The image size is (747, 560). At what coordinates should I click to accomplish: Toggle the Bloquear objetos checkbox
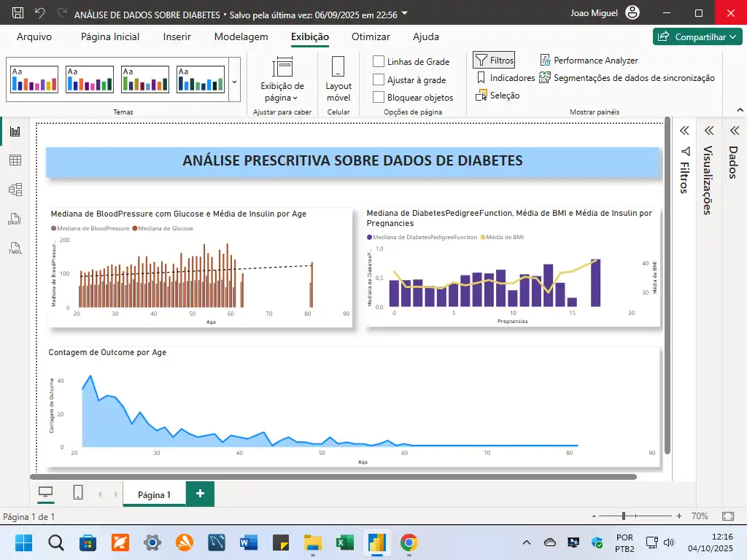(x=379, y=98)
